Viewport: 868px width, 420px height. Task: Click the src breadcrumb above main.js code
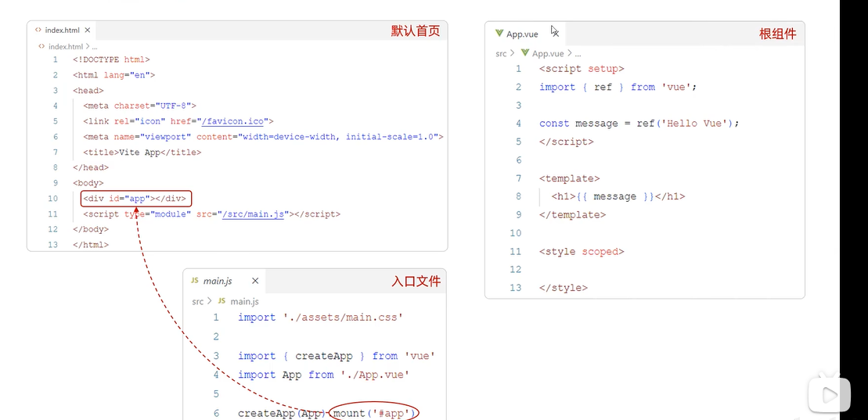[x=197, y=301]
